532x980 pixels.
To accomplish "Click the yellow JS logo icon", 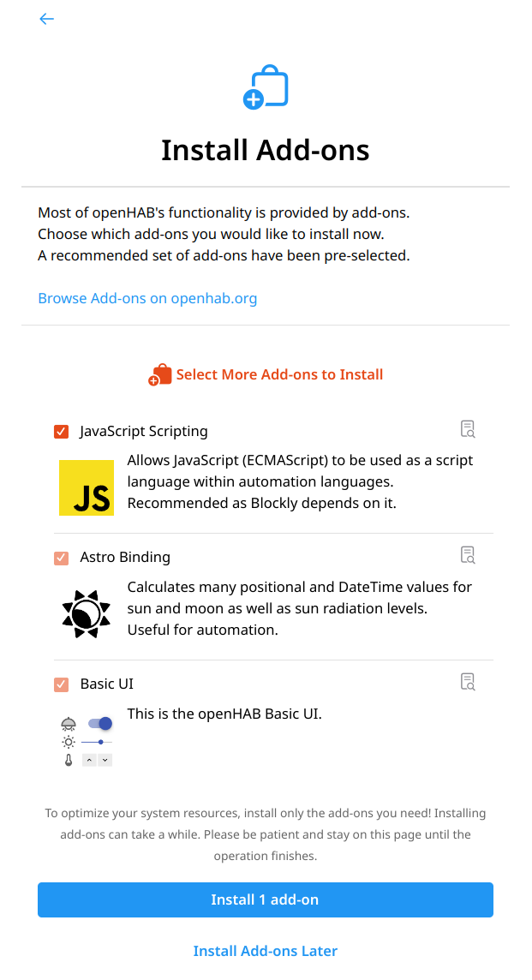I will click(x=87, y=487).
